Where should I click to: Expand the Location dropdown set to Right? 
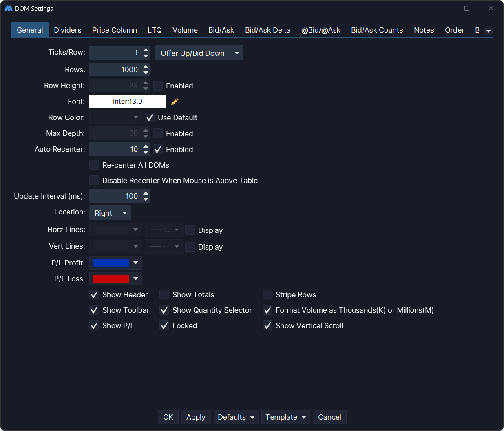point(110,213)
